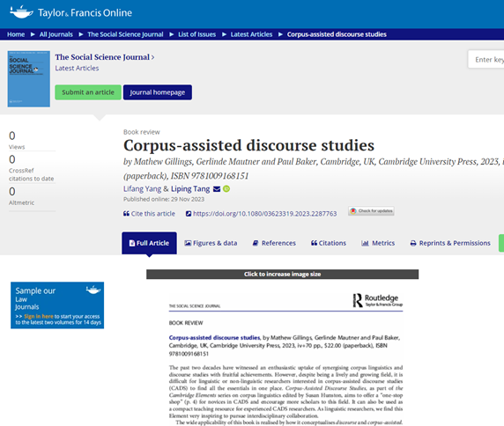Click the Views count label

point(17,147)
